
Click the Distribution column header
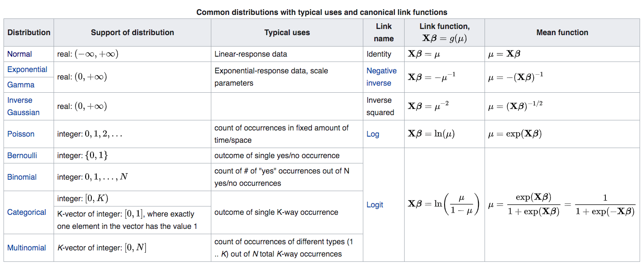tap(29, 33)
